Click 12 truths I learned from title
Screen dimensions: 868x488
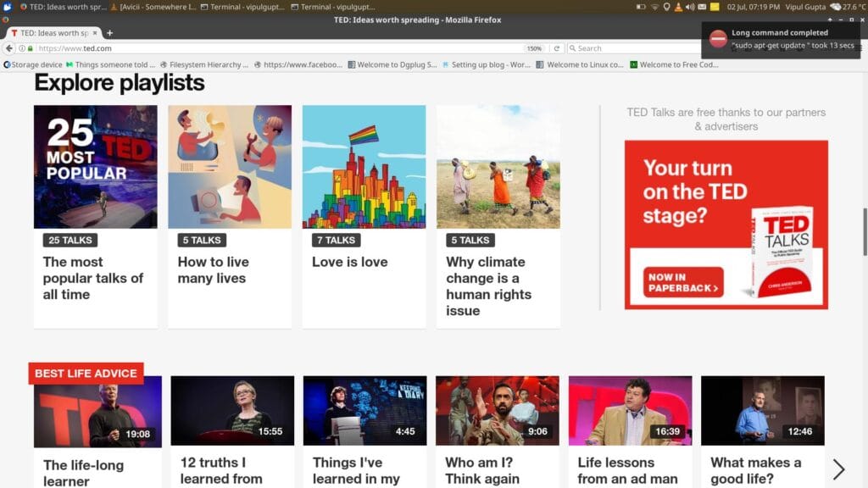(x=221, y=470)
